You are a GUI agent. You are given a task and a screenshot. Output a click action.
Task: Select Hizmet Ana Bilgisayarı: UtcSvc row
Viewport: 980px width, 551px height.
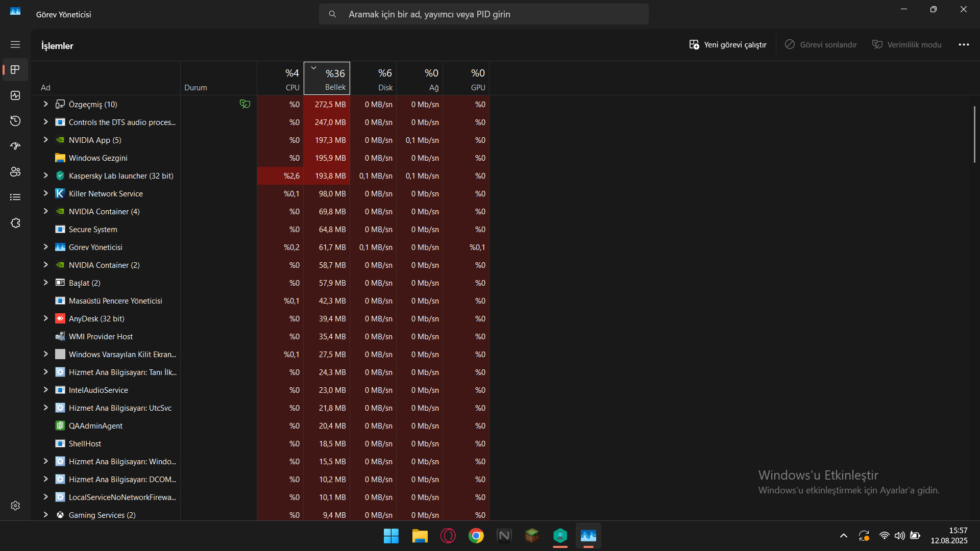point(260,408)
